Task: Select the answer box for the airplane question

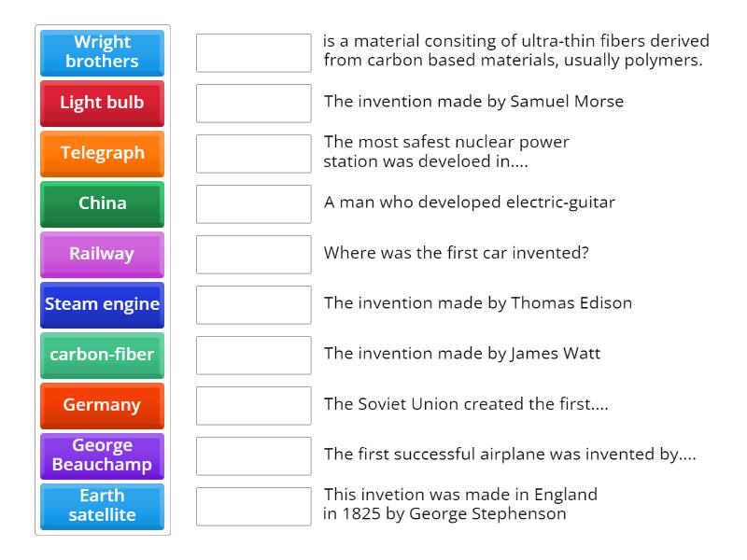Action: coord(253,455)
